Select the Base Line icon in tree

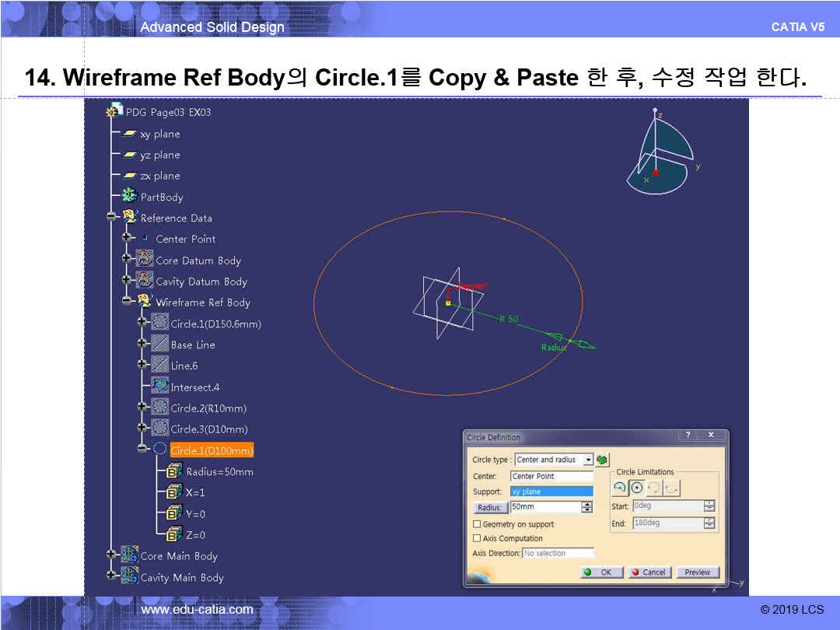point(160,344)
